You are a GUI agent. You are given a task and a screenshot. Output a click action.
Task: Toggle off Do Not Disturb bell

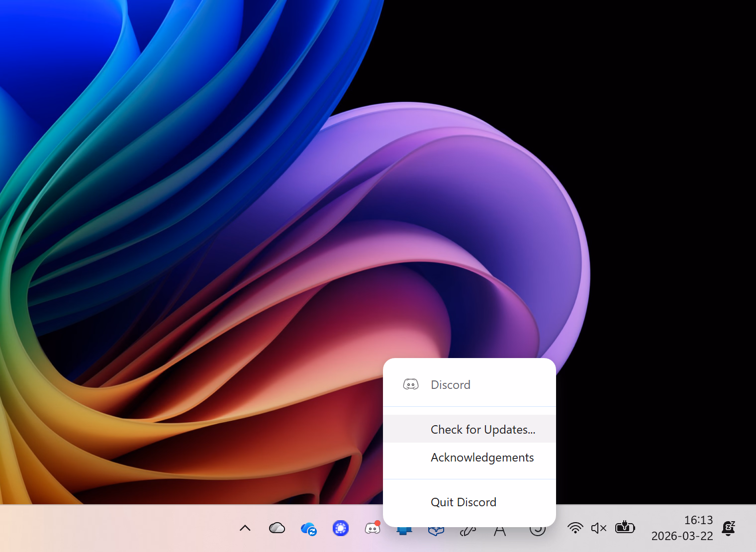coord(728,528)
